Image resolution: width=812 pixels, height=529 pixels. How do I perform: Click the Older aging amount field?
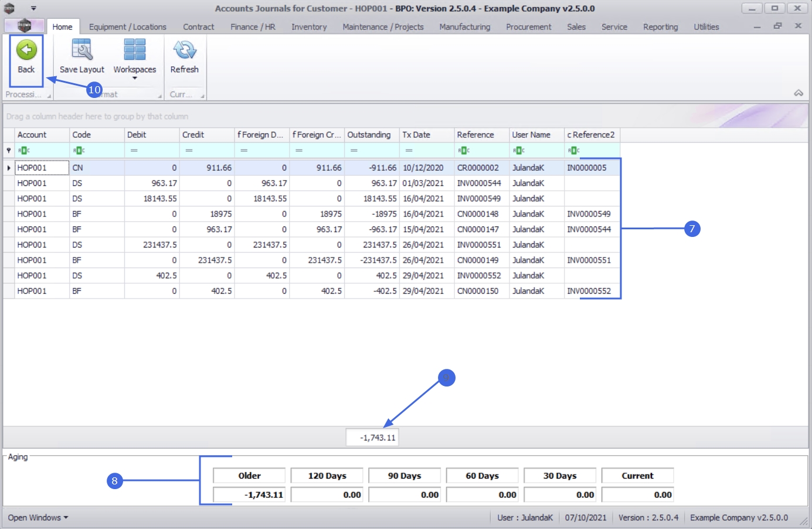[249, 494]
